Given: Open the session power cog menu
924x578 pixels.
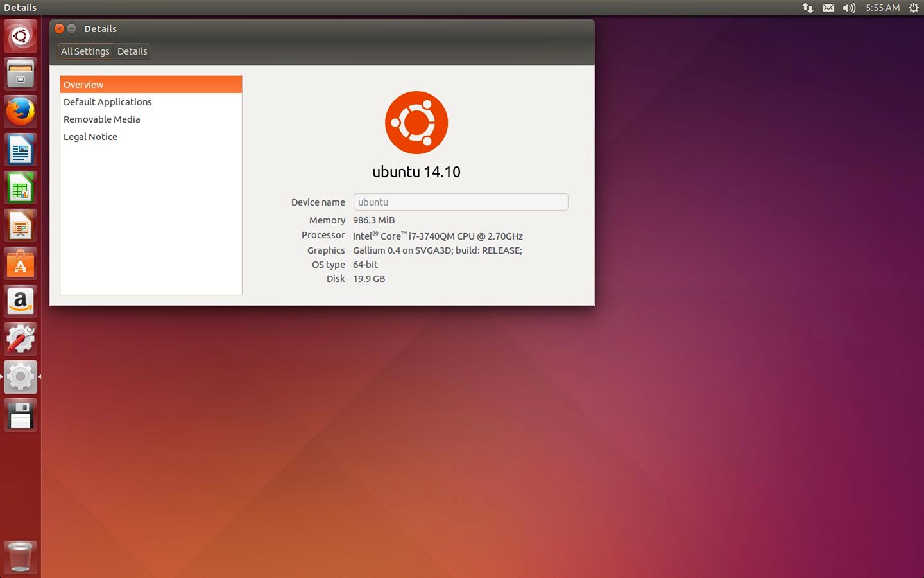Looking at the screenshot, I should coord(914,8).
